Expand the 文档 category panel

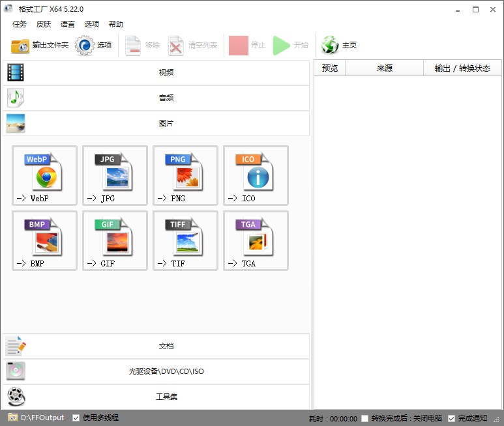pyautogui.click(x=156, y=346)
